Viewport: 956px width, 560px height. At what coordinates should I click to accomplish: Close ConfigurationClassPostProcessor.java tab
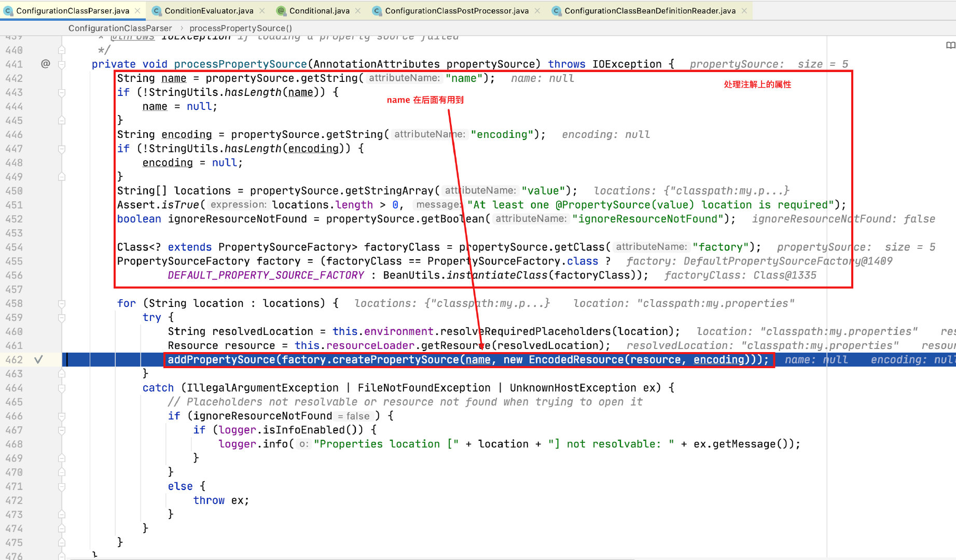pos(537,10)
